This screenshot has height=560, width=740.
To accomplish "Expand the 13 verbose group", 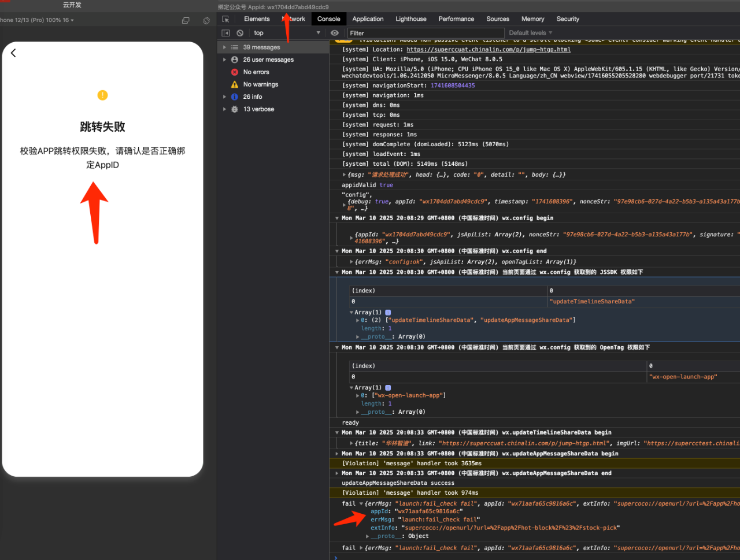I will tap(225, 109).
